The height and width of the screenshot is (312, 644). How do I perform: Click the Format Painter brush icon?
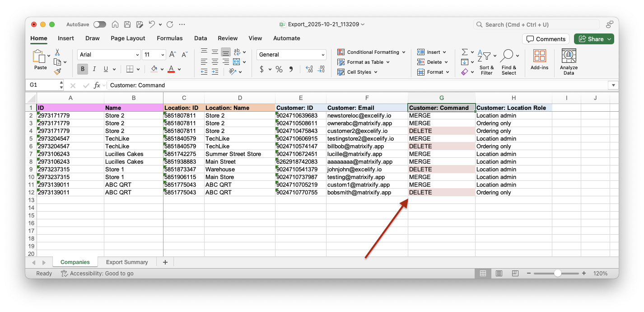tap(57, 71)
